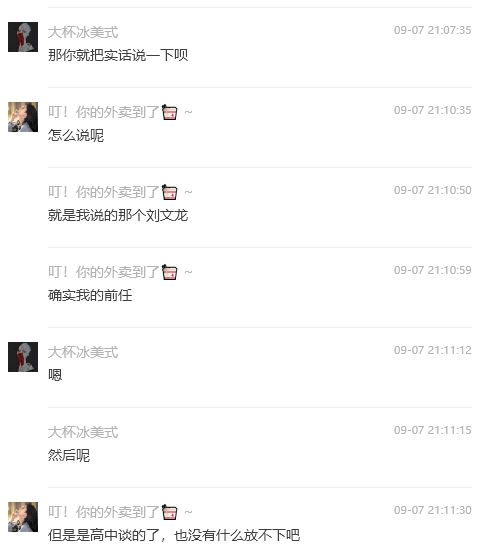Click message 但是是高中谈的了，也没有什么放不下吧
This screenshot has width=477, height=550.
click(174, 535)
